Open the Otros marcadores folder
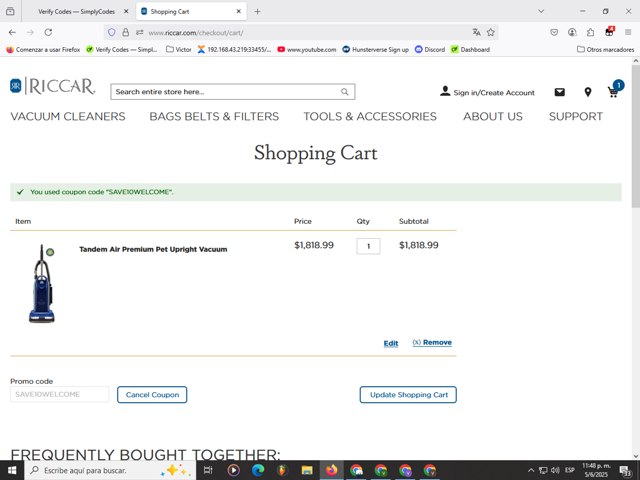 pos(606,49)
